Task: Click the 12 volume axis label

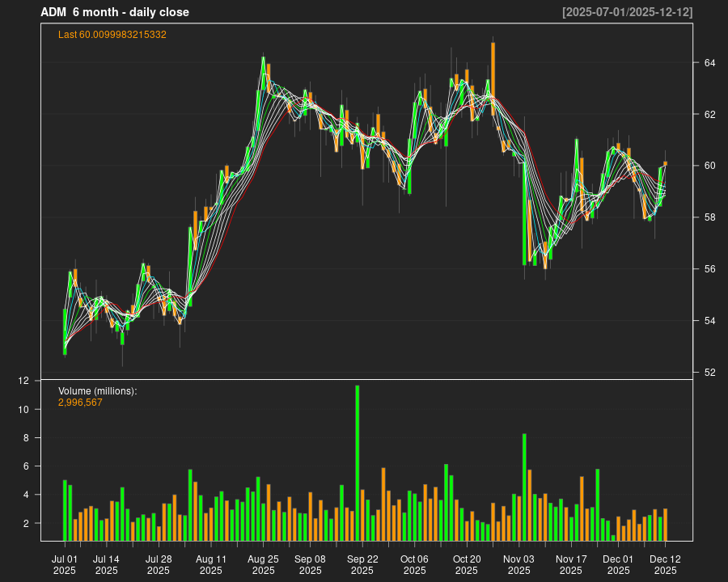Action: [x=24, y=381]
